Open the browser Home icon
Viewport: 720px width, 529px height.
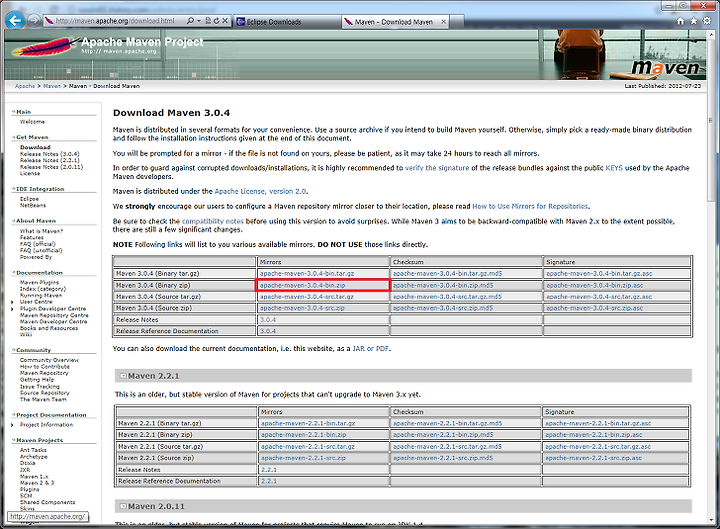click(x=681, y=21)
